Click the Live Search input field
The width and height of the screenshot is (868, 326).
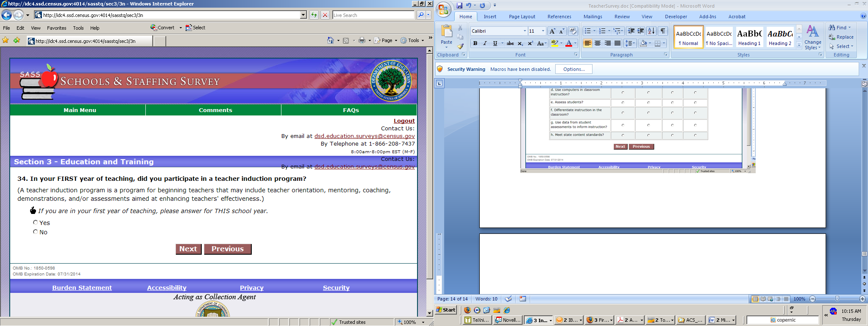coord(373,15)
